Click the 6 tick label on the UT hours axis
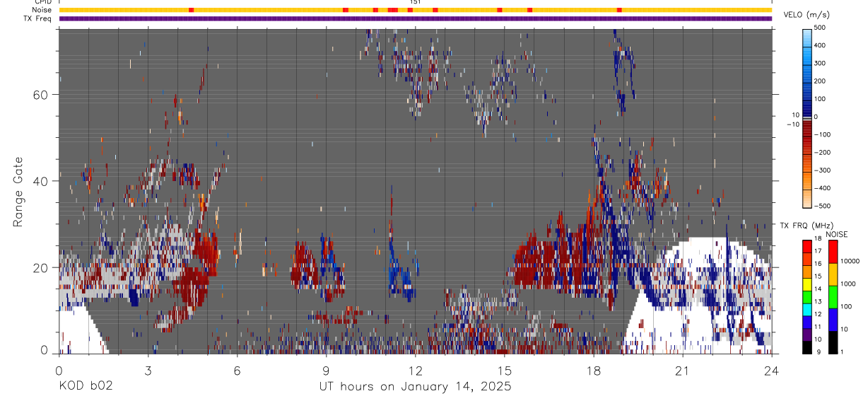868x401 pixels. pos(237,370)
